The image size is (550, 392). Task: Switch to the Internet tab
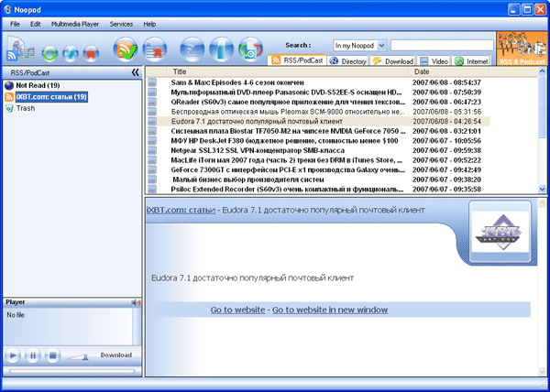[471, 61]
